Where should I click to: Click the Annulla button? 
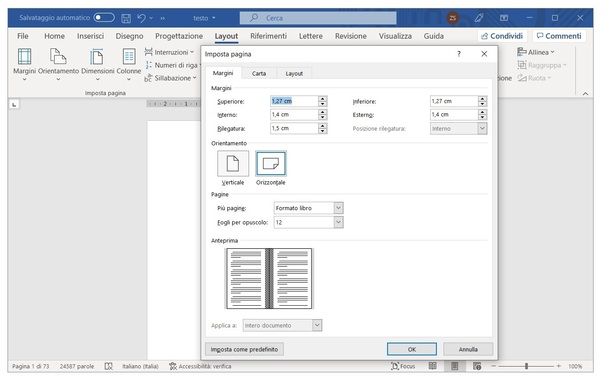click(x=468, y=349)
